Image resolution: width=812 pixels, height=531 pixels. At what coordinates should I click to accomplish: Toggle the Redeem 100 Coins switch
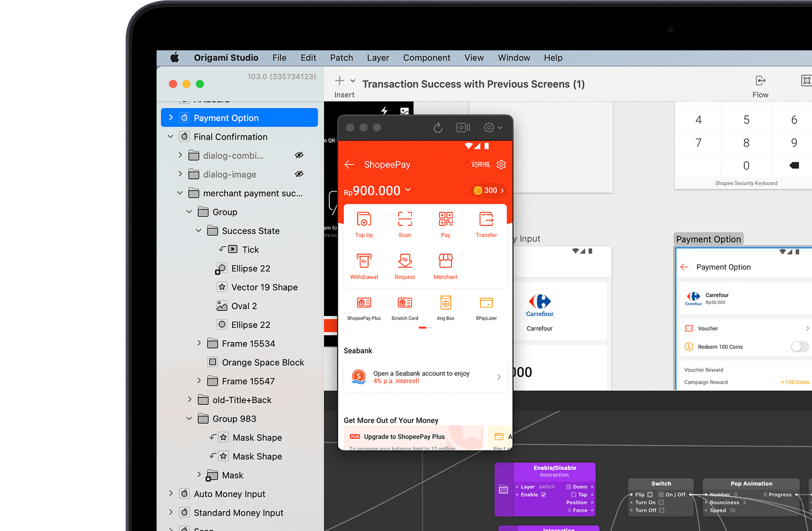800,347
